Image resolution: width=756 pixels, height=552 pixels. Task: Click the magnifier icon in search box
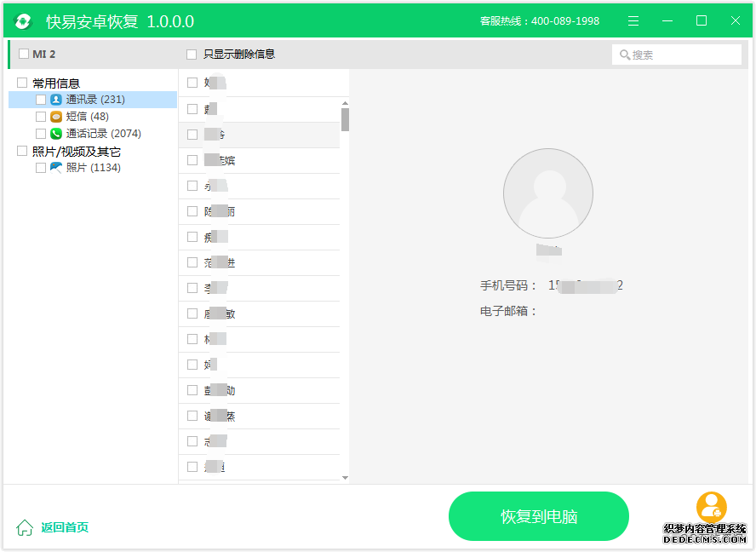pyautogui.click(x=625, y=55)
